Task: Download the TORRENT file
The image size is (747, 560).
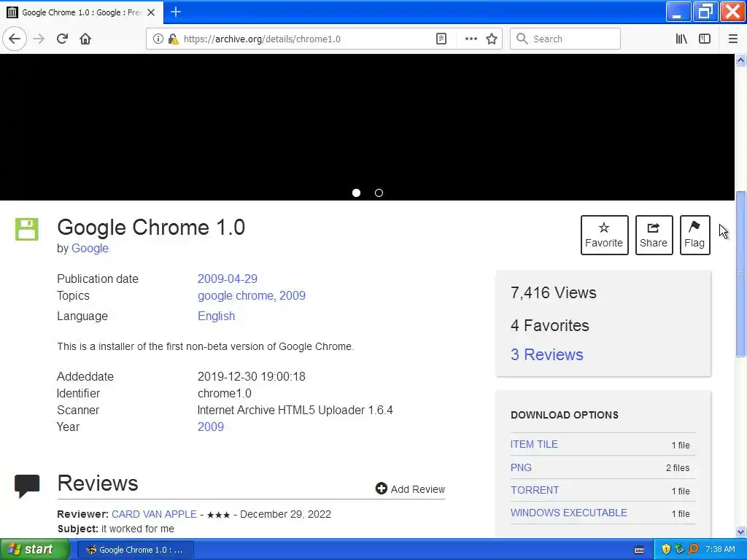Action: coord(535,491)
